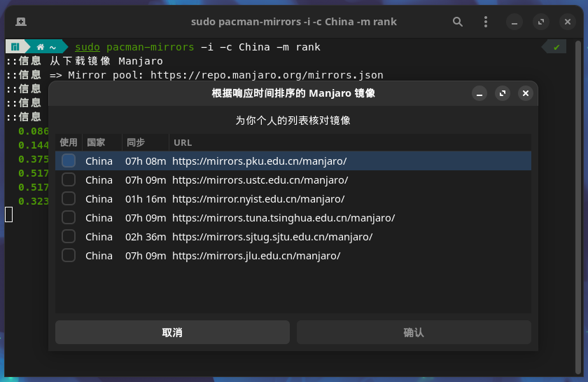Click the 确认 button
This screenshot has height=382, width=588.
point(414,332)
